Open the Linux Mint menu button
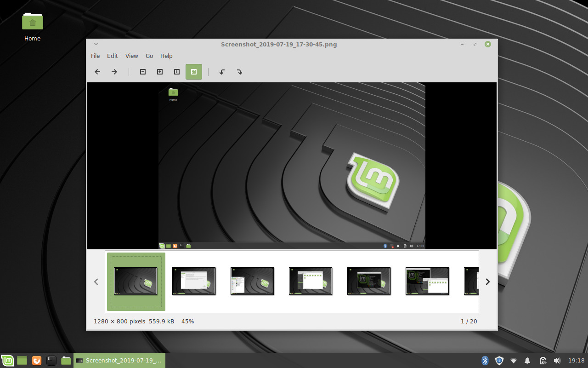Image resolution: width=588 pixels, height=368 pixels. (7, 361)
